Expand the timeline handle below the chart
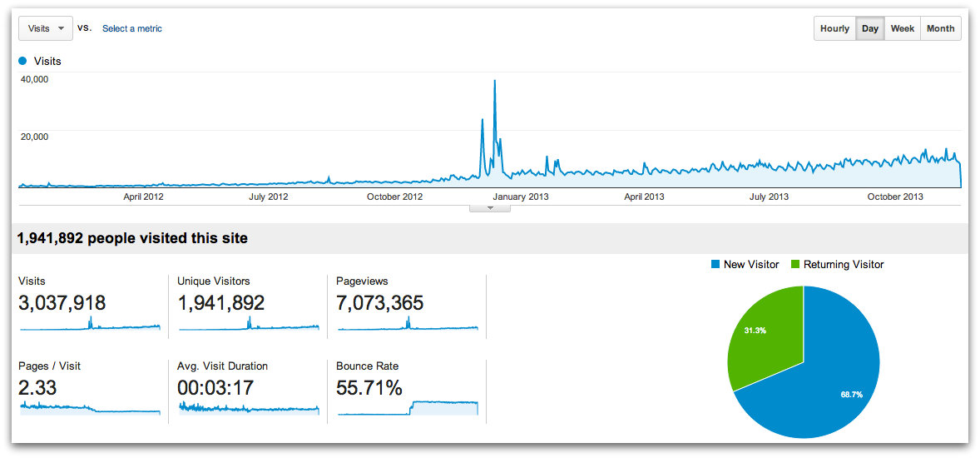Viewport: 980px width, 458px height. pyautogui.click(x=489, y=207)
